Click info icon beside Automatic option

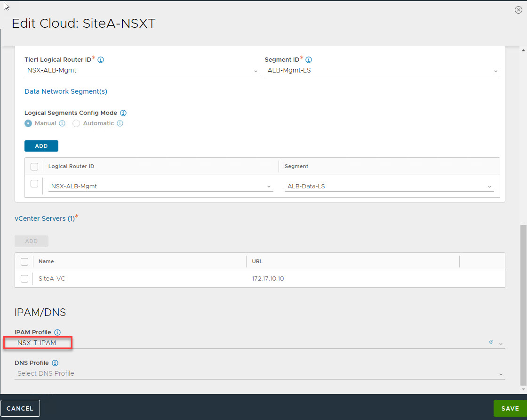(x=120, y=123)
